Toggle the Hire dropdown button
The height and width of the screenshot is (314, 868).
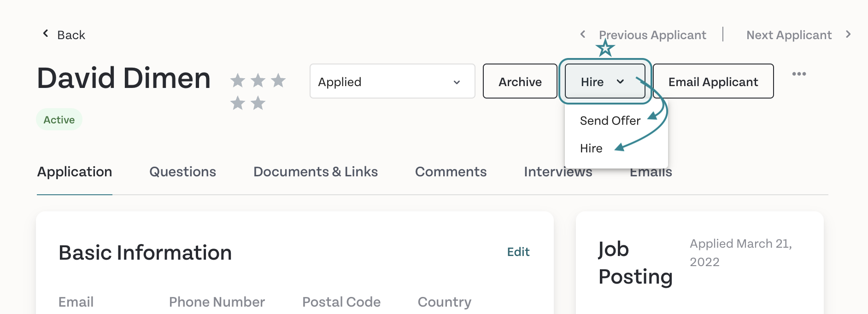point(605,81)
